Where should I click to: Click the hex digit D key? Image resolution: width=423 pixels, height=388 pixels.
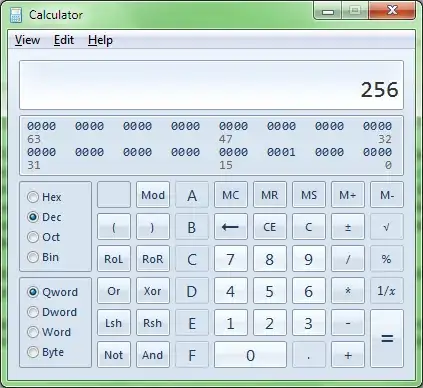tap(192, 291)
